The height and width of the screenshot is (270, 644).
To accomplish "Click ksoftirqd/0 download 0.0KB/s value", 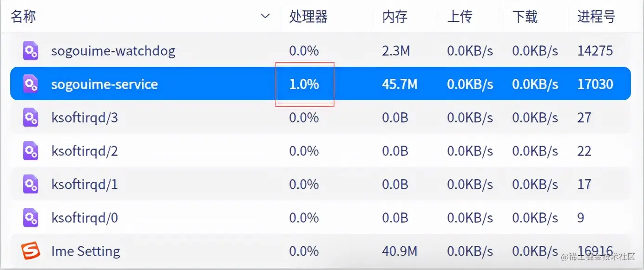I will pos(535,218).
